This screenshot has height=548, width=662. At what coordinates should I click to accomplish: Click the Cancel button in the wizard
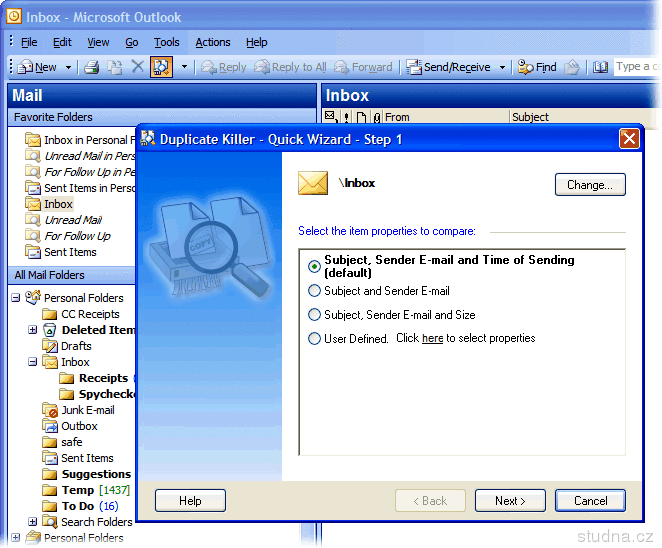point(590,500)
